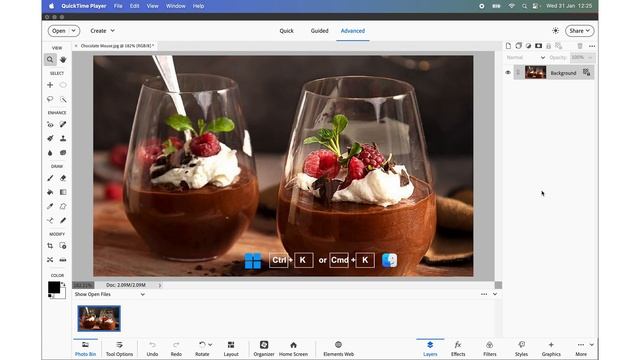Image resolution: width=640 pixels, height=360 pixels.
Task: Open the Opacity value dropdown
Action: pos(590,58)
